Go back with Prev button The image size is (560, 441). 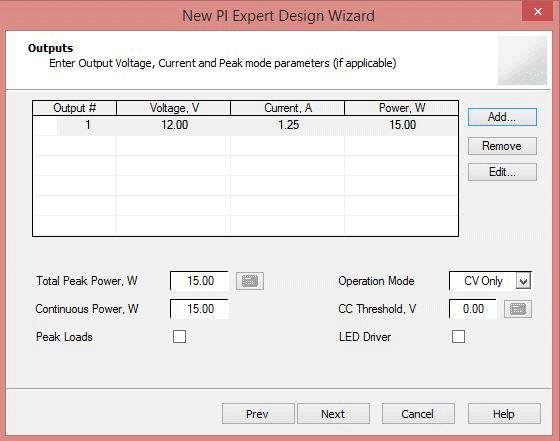point(258,414)
